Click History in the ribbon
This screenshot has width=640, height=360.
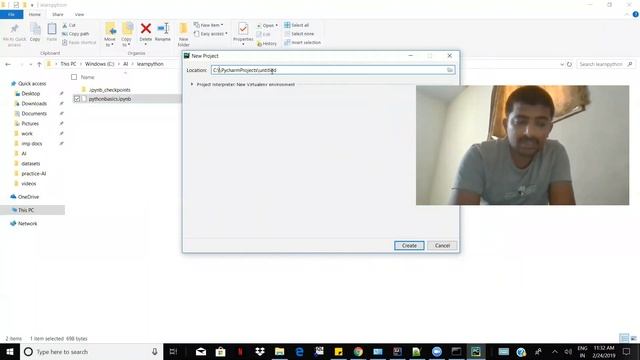pyautogui.click(x=267, y=44)
